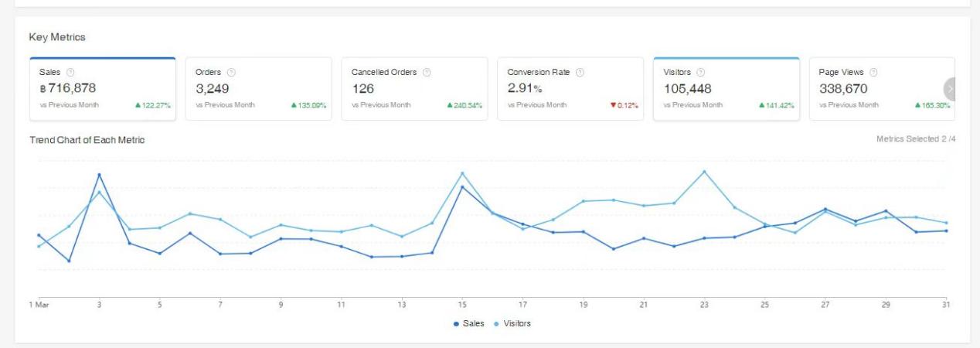Viewport: 980px width, 348px height.
Task: Add the Conversion Rate card to the chart
Action: (570, 89)
